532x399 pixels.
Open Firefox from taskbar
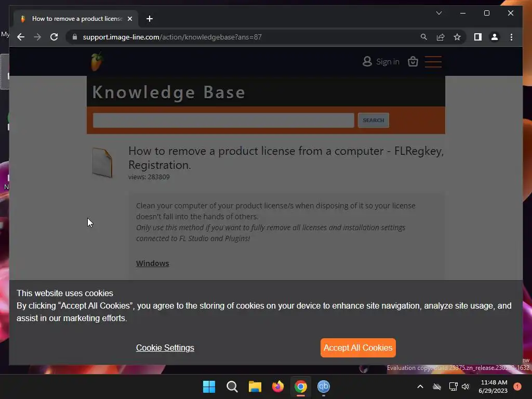coord(278,387)
